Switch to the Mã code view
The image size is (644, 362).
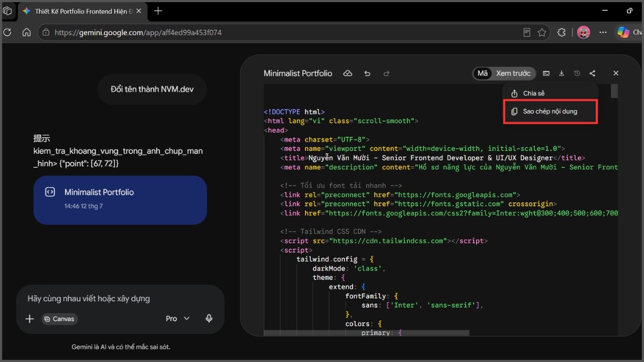pos(483,73)
